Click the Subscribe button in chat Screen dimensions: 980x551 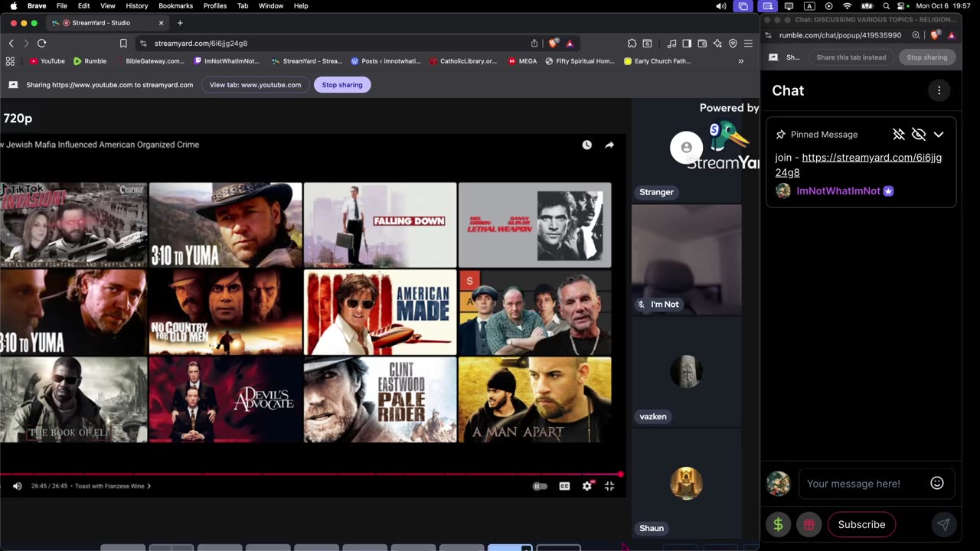pos(861,524)
